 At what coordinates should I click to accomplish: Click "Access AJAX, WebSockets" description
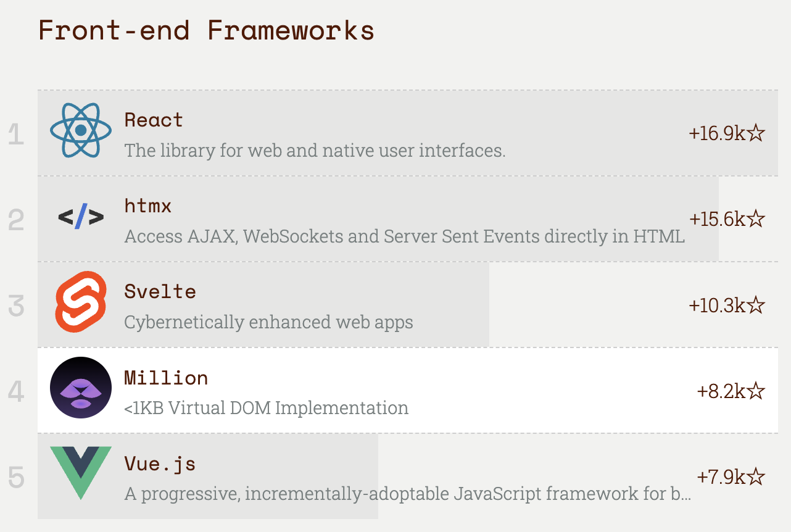pyautogui.click(x=405, y=236)
